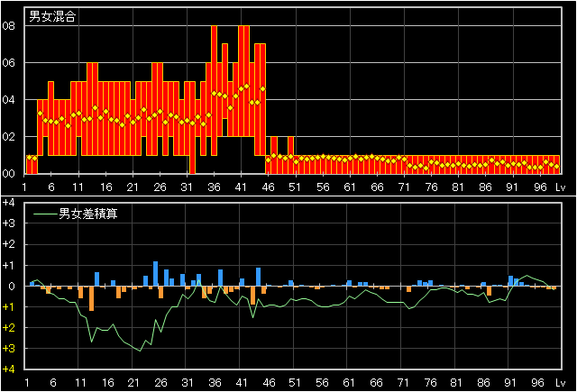Click the Lv axis label under 男女混合 chart

pyautogui.click(x=560, y=187)
